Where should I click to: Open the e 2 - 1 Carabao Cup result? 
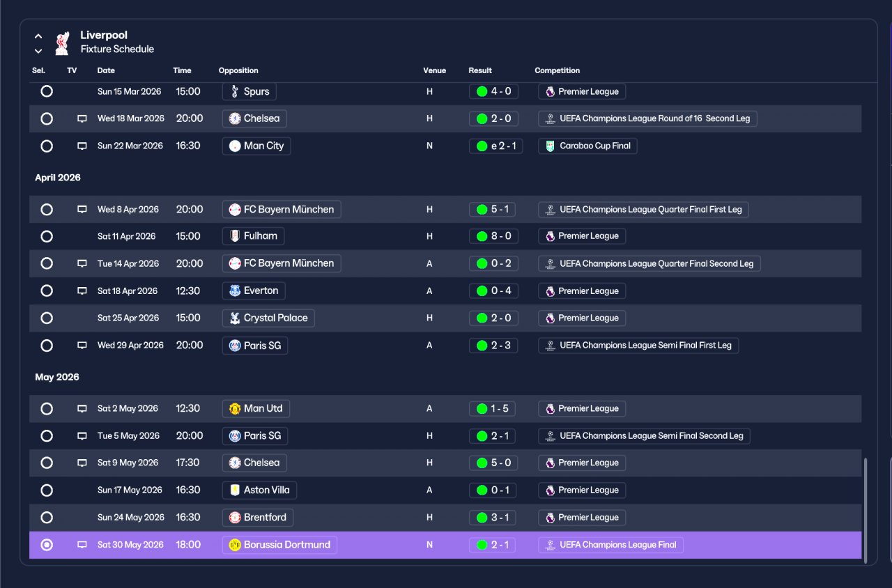[x=495, y=146]
